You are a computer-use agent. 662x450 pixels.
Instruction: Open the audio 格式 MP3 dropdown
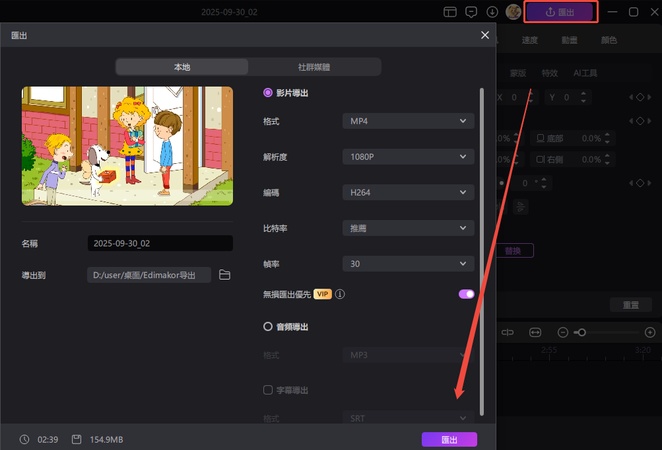pos(408,355)
